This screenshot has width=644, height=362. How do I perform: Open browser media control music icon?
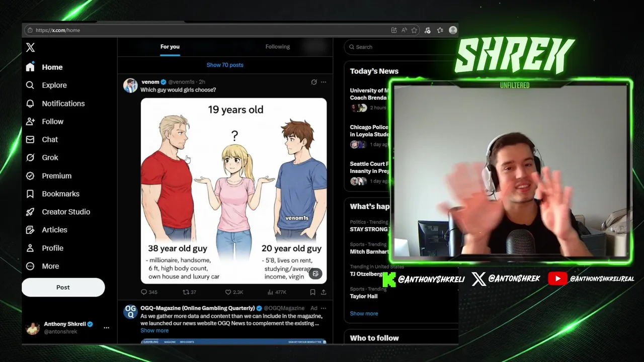click(x=427, y=30)
